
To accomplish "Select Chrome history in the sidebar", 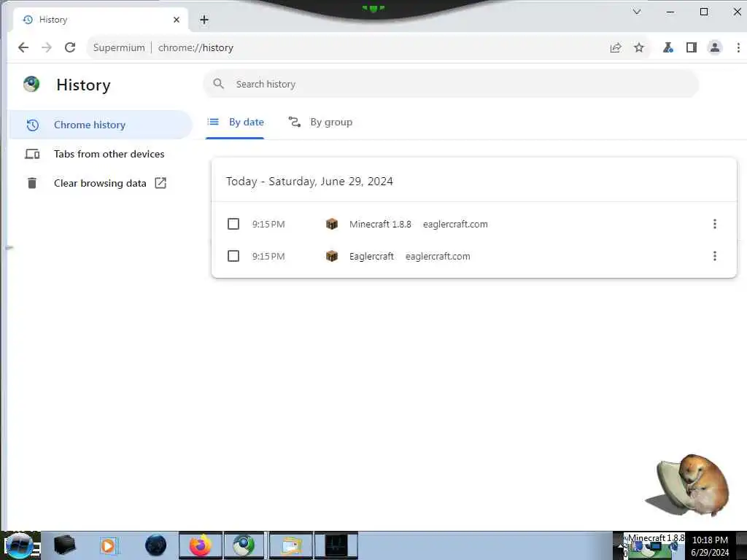I will (x=100, y=125).
